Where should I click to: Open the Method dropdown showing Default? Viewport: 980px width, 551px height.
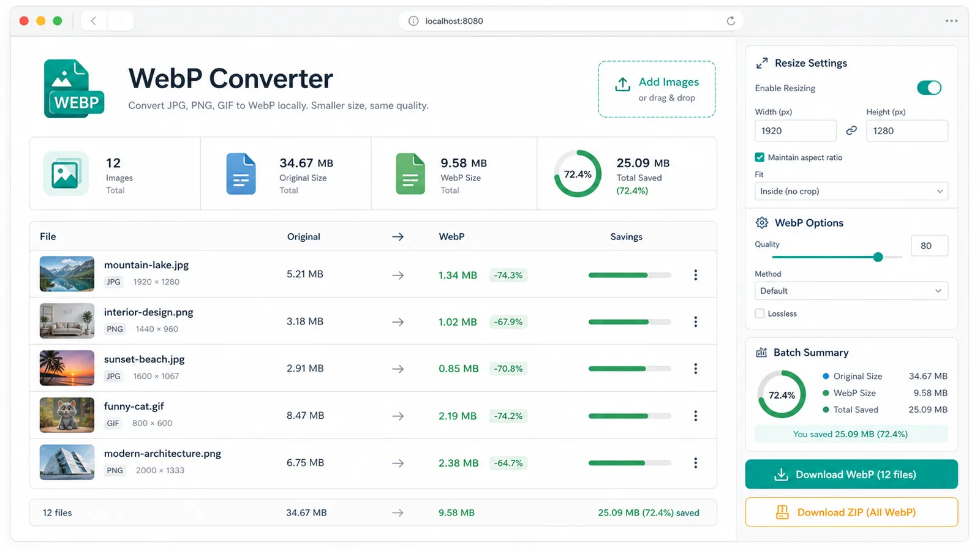click(x=851, y=291)
